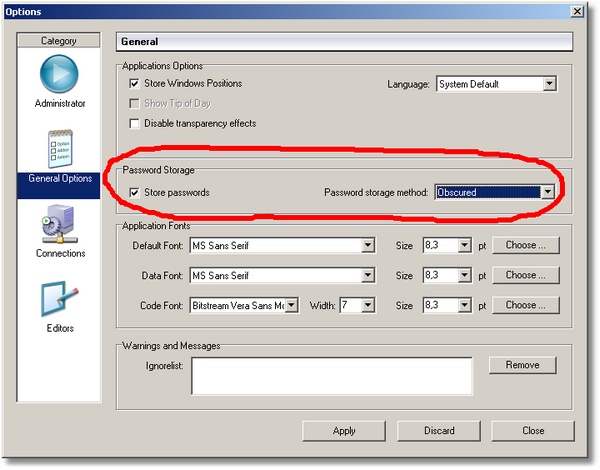This screenshot has height=470, width=600.
Task: Enable Disable transparency effects checkbox
Action: pos(134,124)
